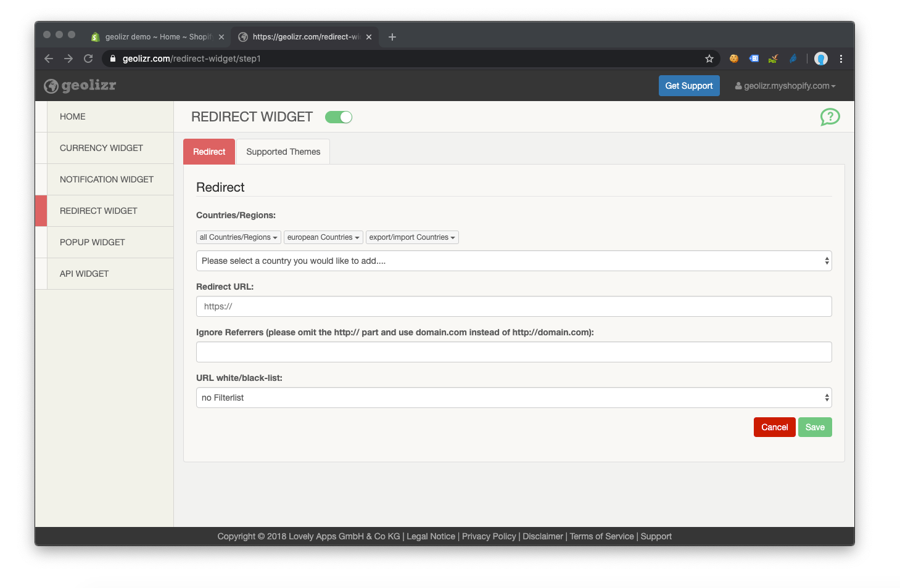Click the green Save button

point(815,427)
